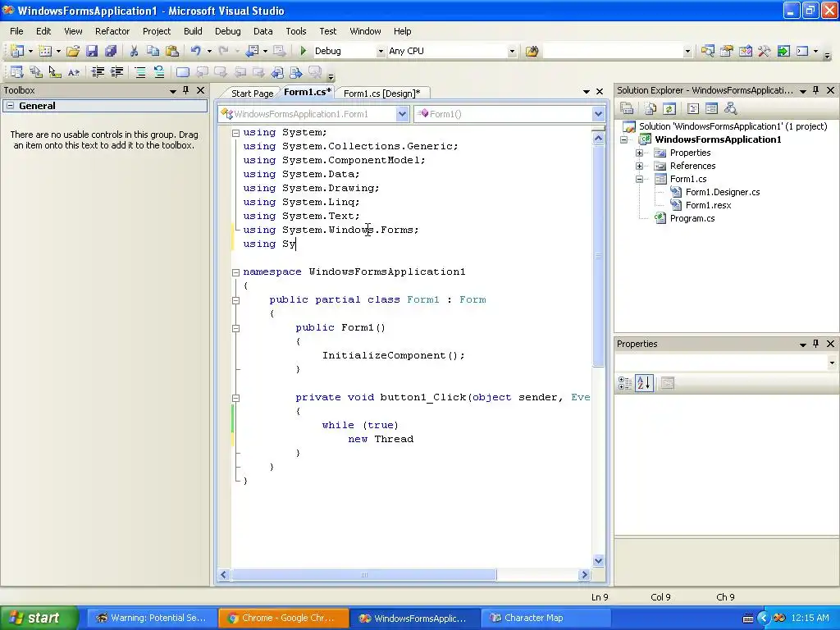Collapse the namespace WindowsFormsApplication1 block
Screen dimensions: 840x630
coord(235,272)
